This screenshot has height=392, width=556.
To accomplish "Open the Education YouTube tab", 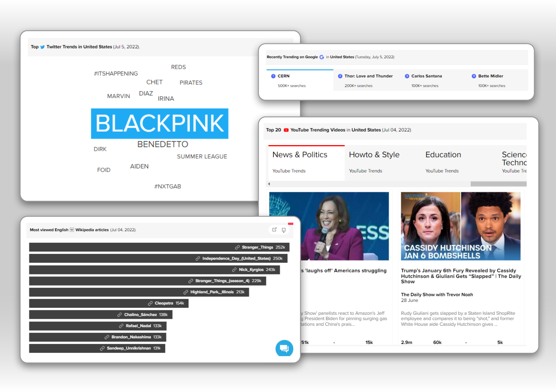I will coord(459,163).
